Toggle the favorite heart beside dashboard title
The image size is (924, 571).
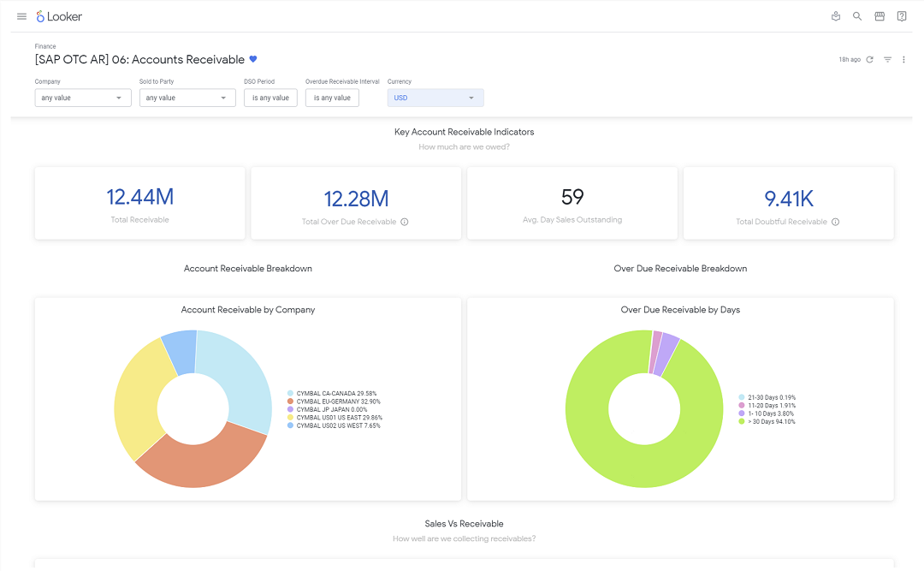click(x=253, y=59)
